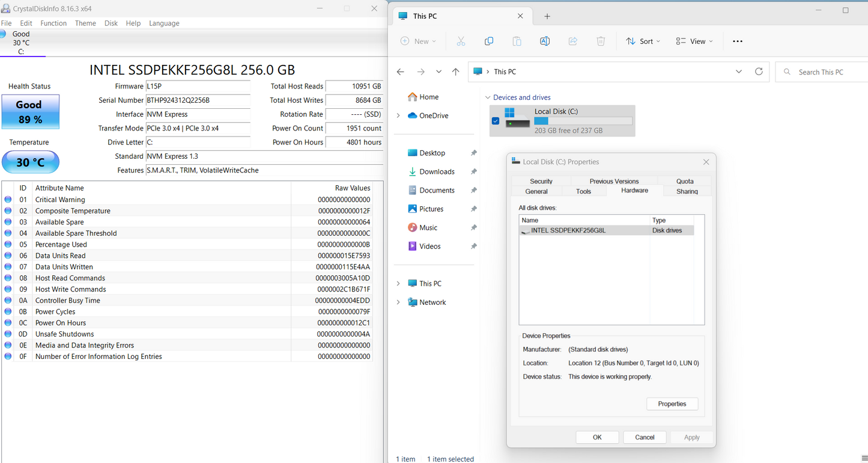The height and width of the screenshot is (463, 868).
Task: Switch to the Sharing tab
Action: 687,191
